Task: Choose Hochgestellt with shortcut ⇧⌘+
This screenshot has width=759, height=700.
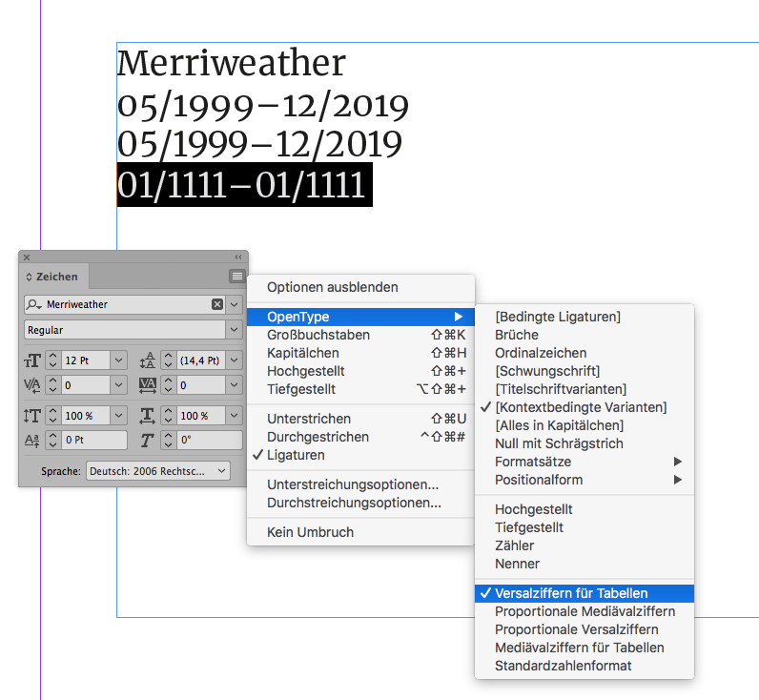Action: coord(360,371)
